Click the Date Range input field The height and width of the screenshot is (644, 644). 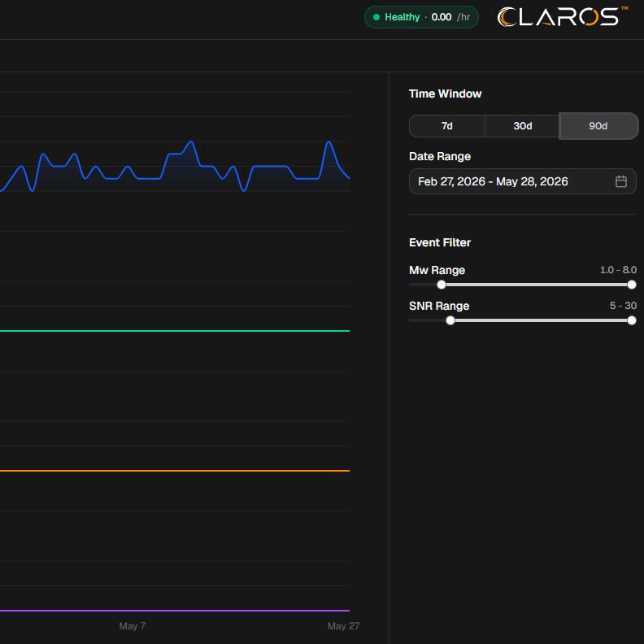[x=522, y=181]
